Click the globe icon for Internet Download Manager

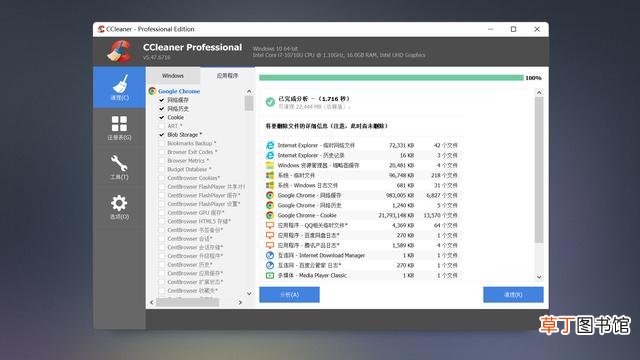click(270, 256)
